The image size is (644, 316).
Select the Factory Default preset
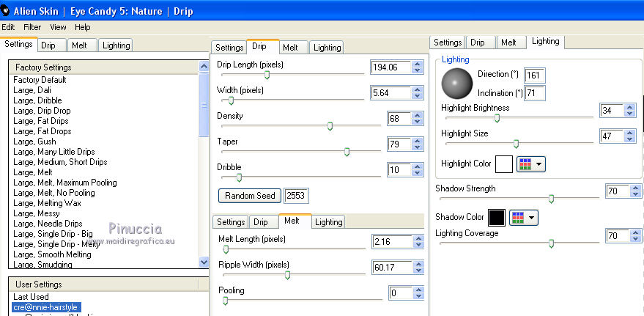[x=40, y=80]
